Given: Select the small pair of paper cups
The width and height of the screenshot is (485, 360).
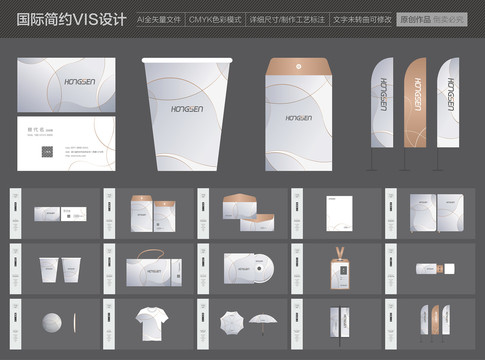Looking at the screenshot, I should click(x=60, y=270).
